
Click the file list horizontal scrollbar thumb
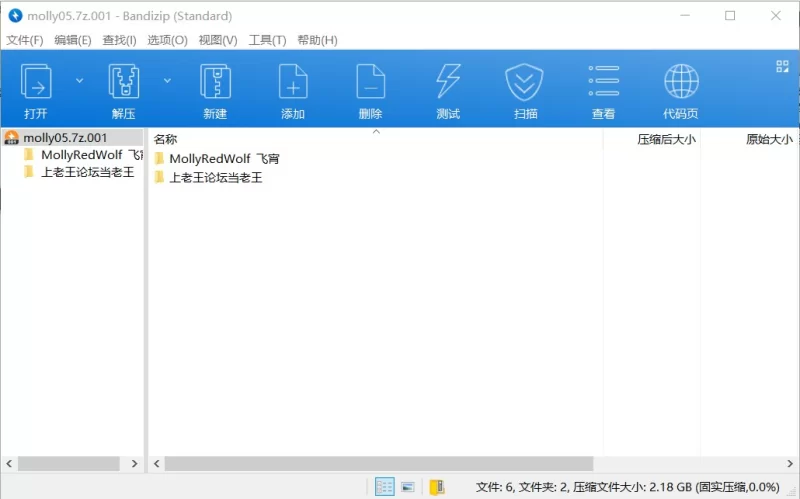click(379, 464)
